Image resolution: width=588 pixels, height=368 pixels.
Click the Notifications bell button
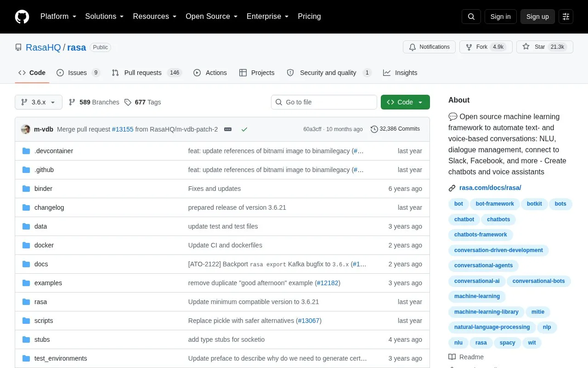[x=429, y=47]
